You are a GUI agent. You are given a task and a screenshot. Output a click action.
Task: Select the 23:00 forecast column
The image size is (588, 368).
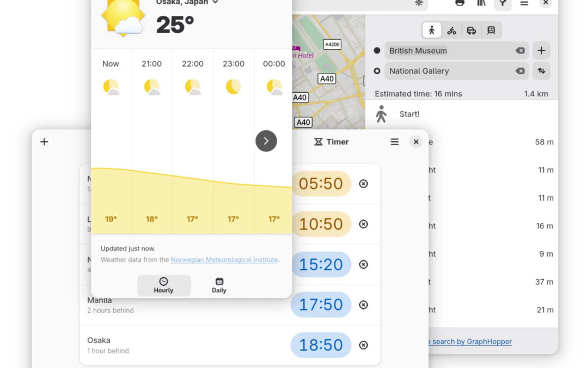pos(233,141)
